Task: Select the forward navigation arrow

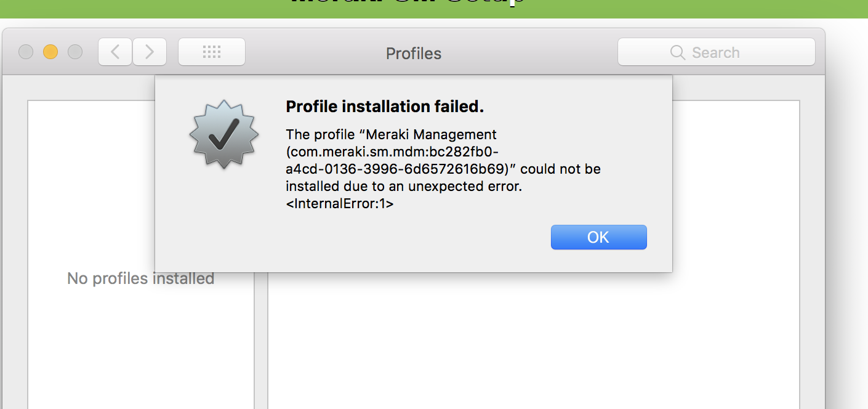Action: [149, 52]
